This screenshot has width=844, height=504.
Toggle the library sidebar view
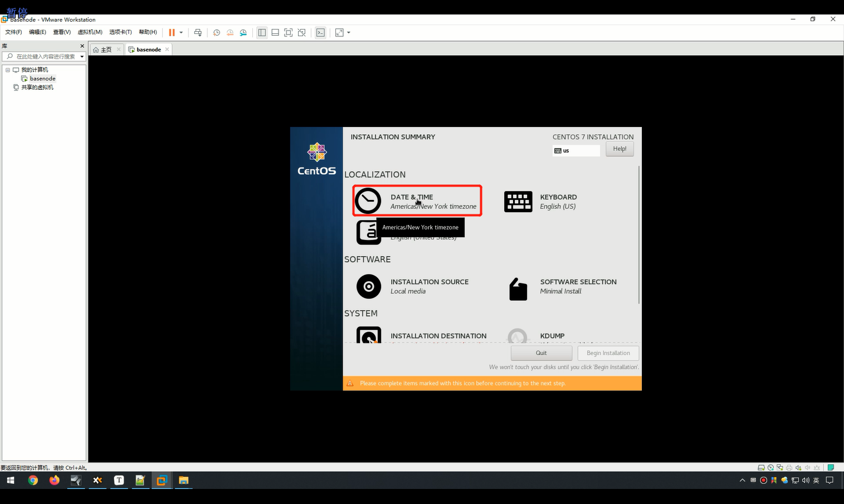(x=262, y=33)
